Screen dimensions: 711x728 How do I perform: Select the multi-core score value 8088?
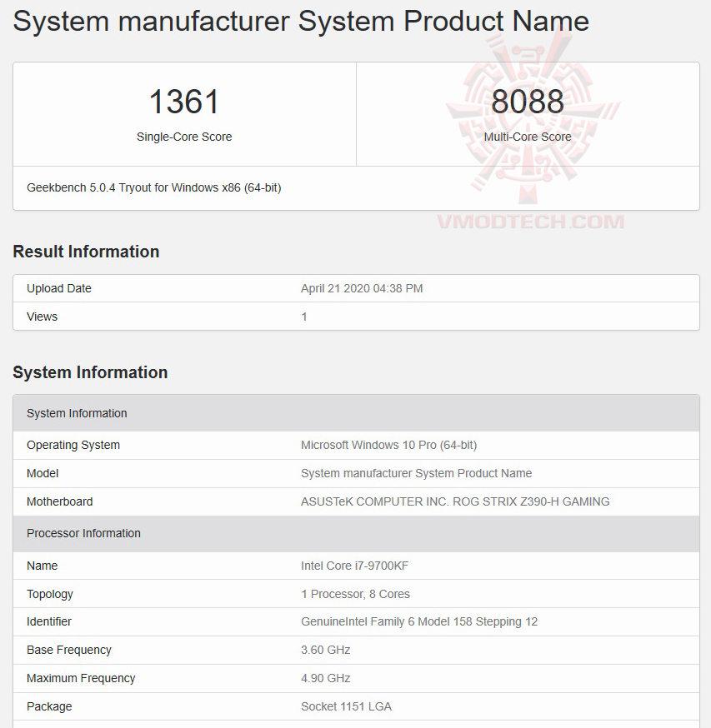[x=528, y=102]
